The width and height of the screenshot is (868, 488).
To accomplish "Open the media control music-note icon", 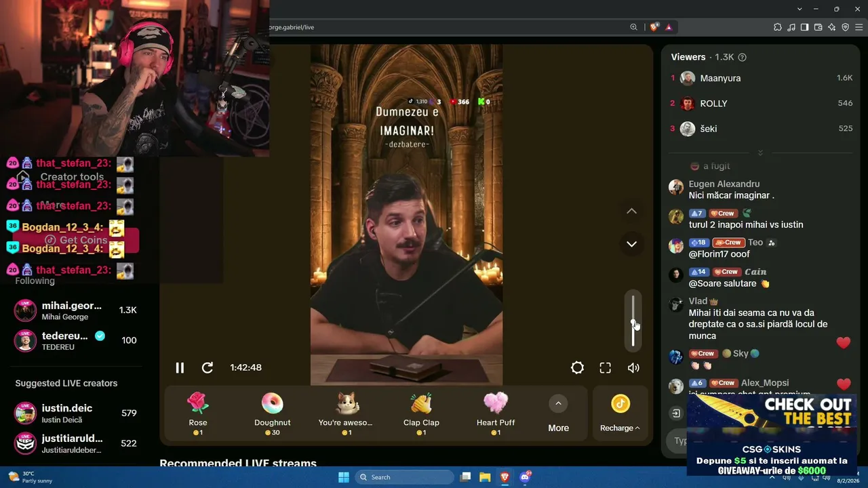I will (791, 27).
